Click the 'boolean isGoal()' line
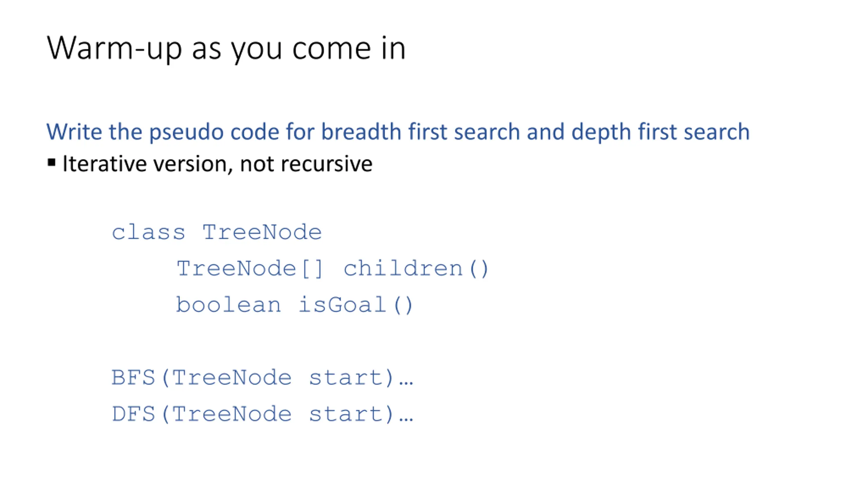 [294, 305]
